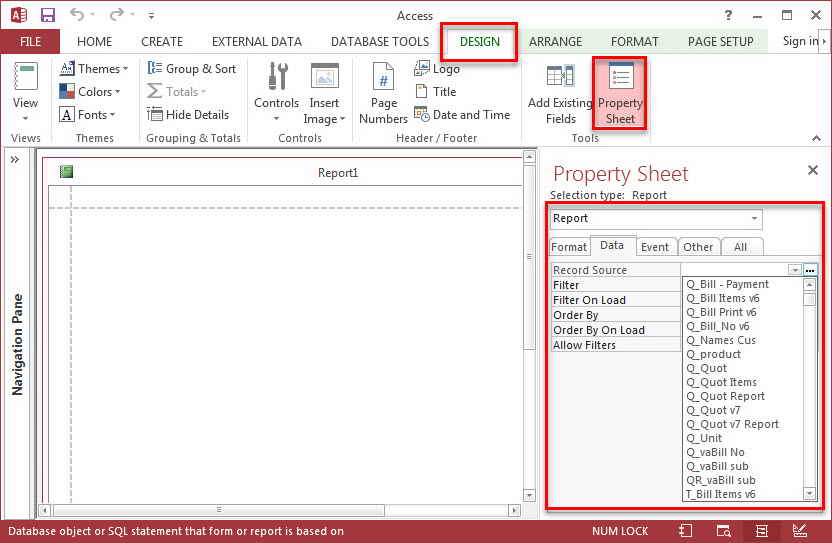Click Add Existing Fields icon
The width and height of the screenshot is (832, 543).
560,77
